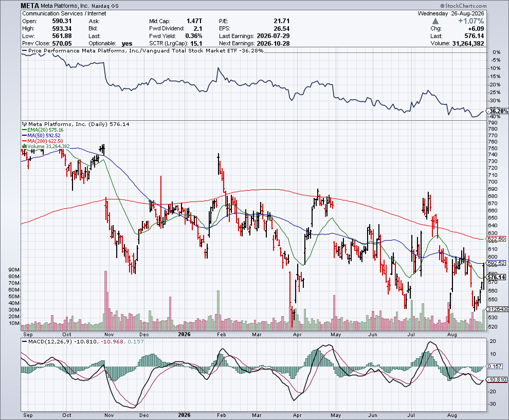Click the Chg value +6.09
This screenshot has height=420, width=509.
click(475, 29)
